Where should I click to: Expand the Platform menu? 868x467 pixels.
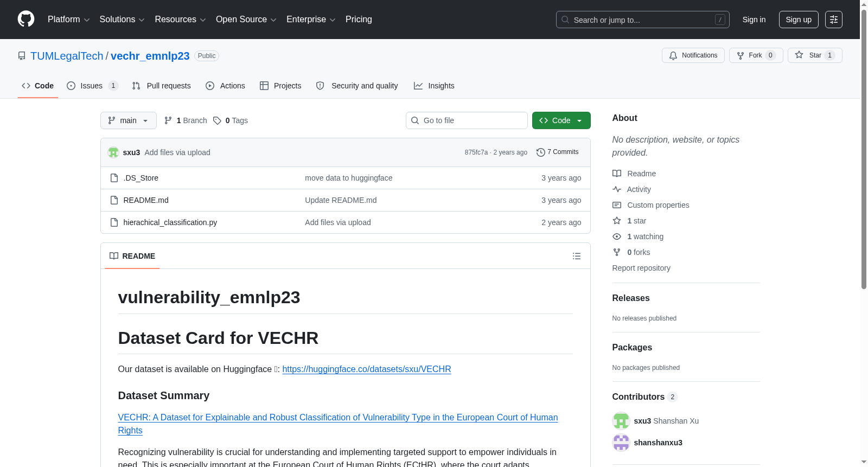[69, 20]
